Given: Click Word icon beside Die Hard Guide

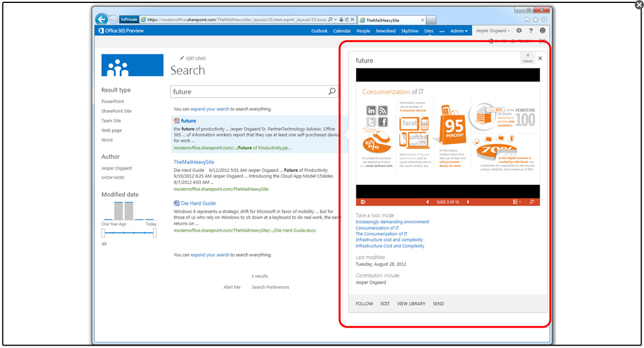Looking at the screenshot, I should [176, 203].
